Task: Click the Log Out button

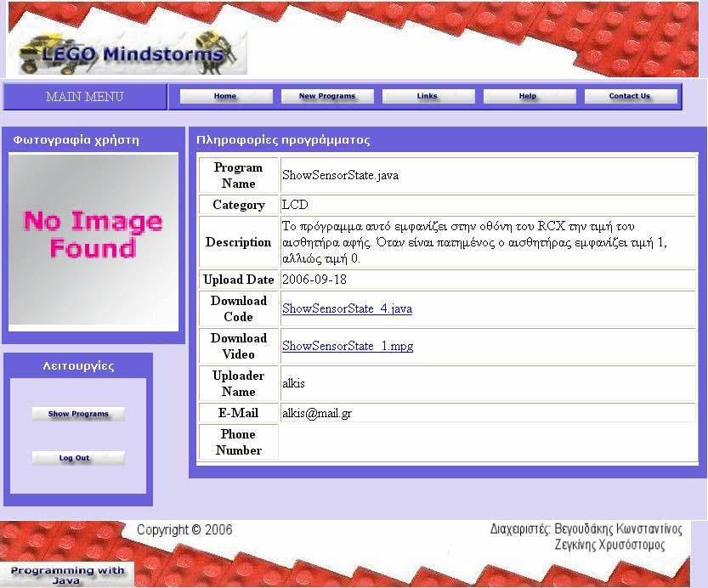Action: point(78,458)
